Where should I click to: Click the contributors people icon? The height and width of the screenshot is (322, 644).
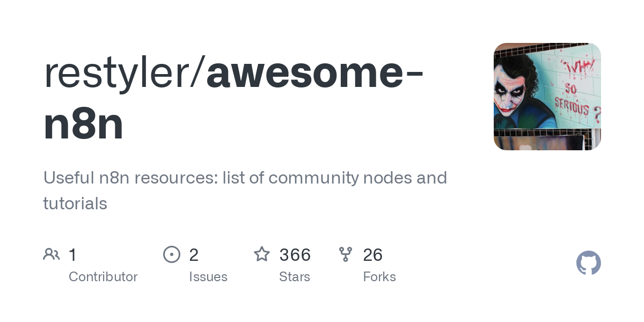point(51,254)
